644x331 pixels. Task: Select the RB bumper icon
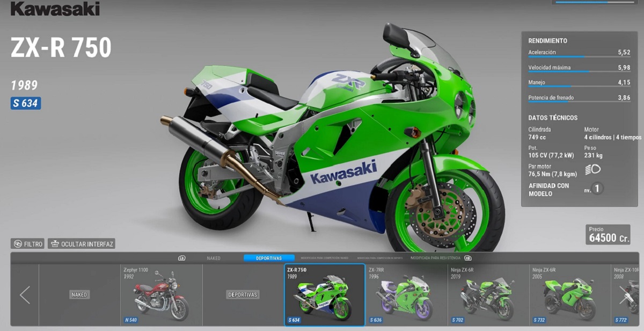coord(468,258)
